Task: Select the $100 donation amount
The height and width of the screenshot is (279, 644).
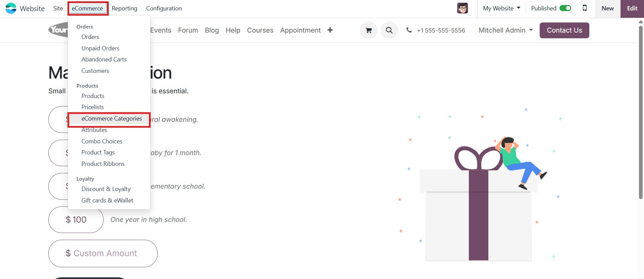Action: pos(76,220)
